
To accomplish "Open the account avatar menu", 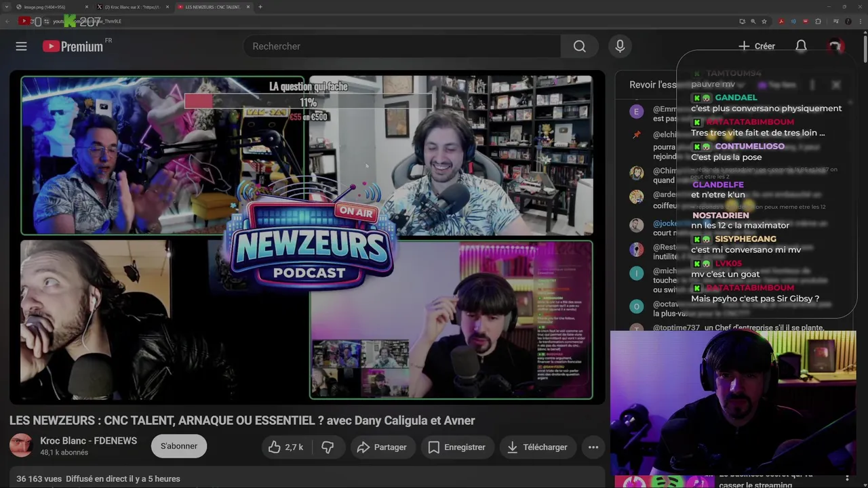I will [x=835, y=46].
